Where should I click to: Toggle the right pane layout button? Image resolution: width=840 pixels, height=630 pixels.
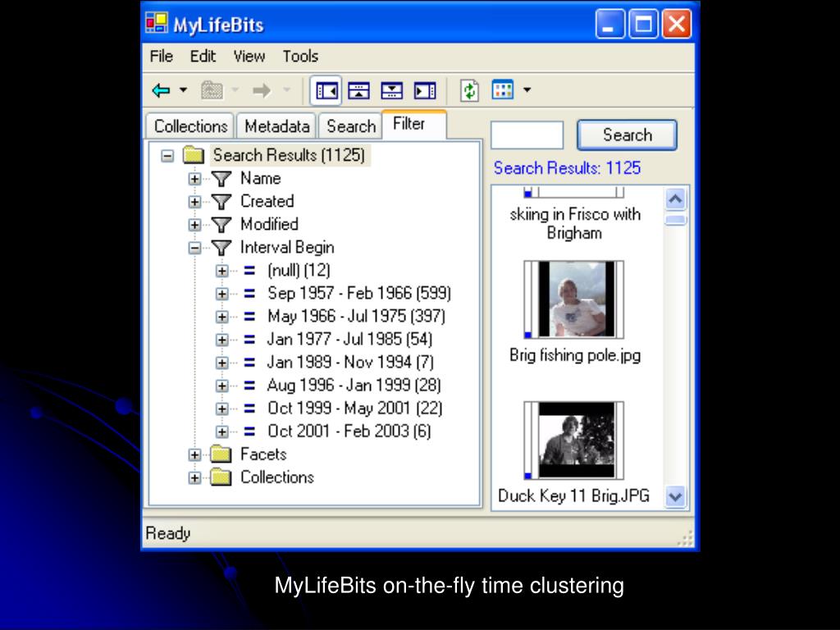425,90
